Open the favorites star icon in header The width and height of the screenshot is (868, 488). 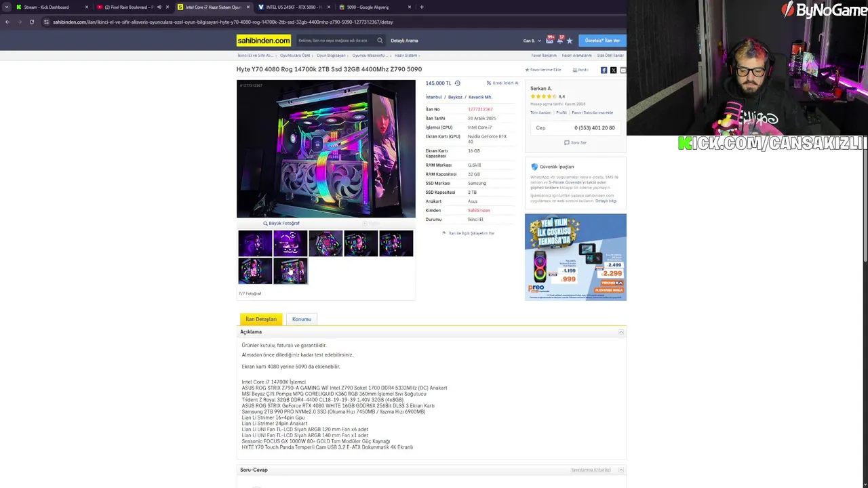point(570,41)
